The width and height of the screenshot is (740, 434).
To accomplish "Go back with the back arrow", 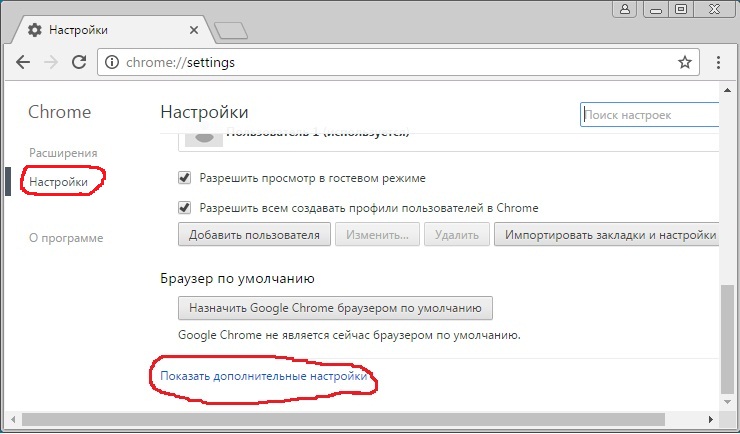I will [x=23, y=62].
